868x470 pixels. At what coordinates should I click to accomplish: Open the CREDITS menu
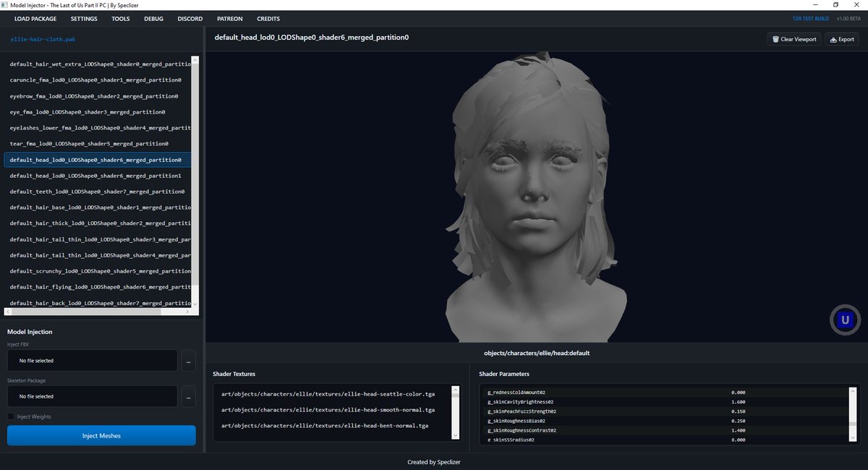pos(268,19)
